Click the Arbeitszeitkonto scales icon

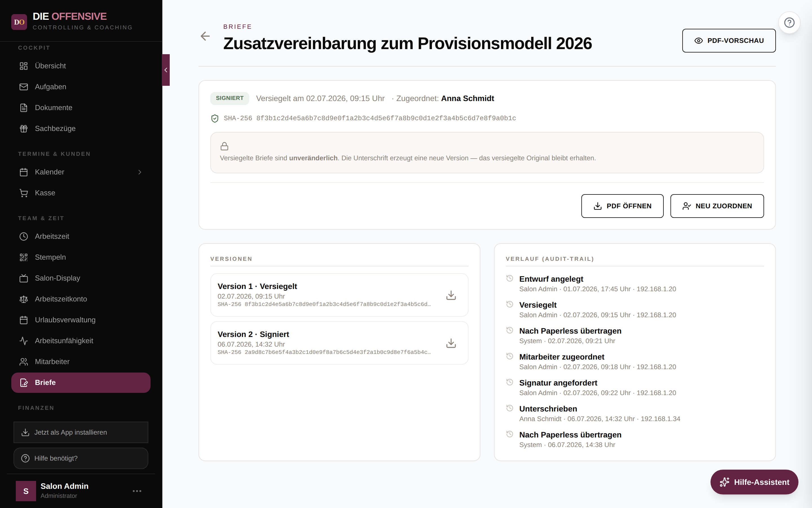23,299
